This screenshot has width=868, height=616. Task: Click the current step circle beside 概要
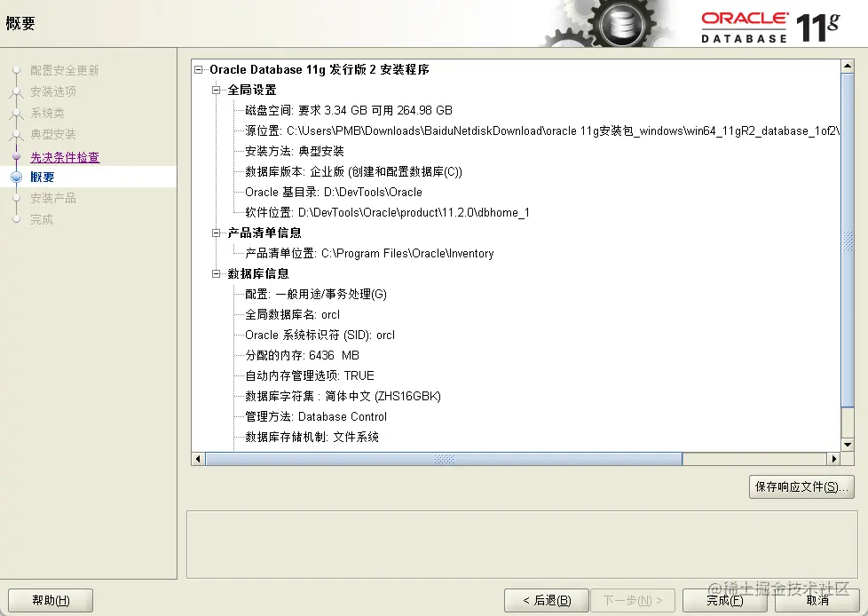point(17,178)
